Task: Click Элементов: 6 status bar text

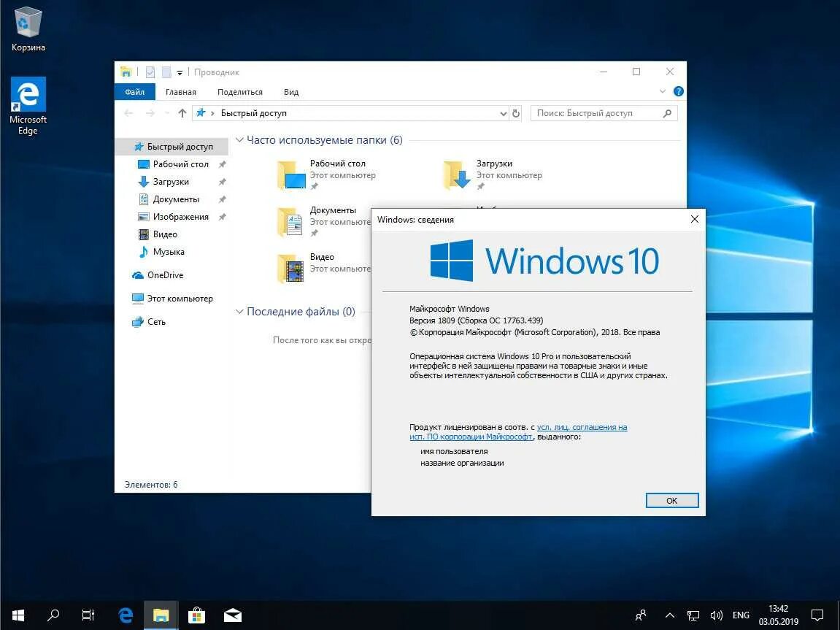Action: click(x=151, y=484)
